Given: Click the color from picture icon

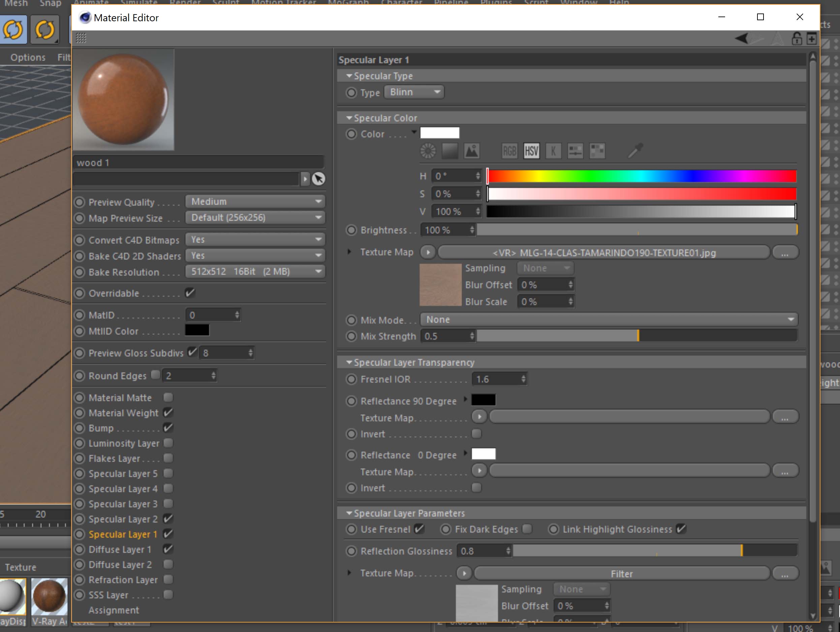Looking at the screenshot, I should point(472,151).
